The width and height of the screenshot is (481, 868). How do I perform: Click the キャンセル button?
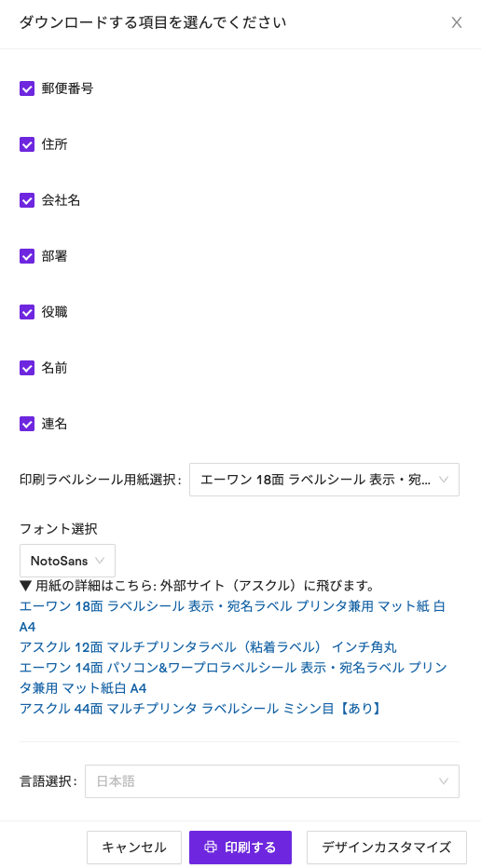tap(134, 847)
